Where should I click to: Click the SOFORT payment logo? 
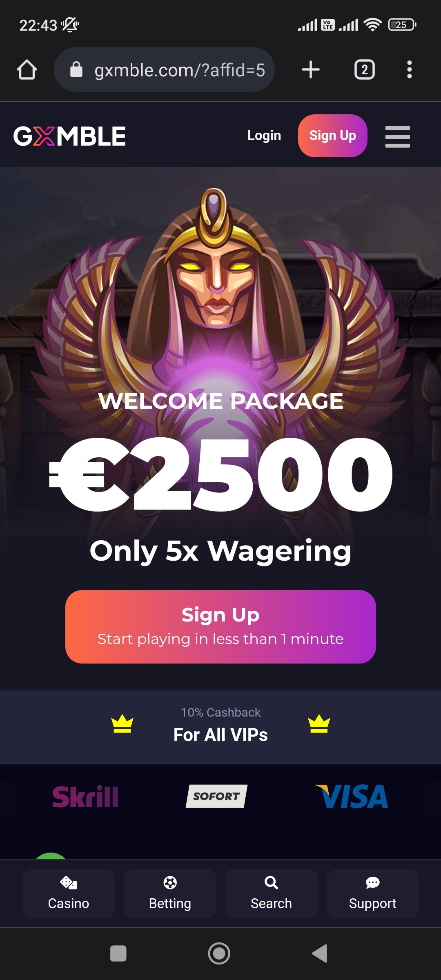coord(216,796)
